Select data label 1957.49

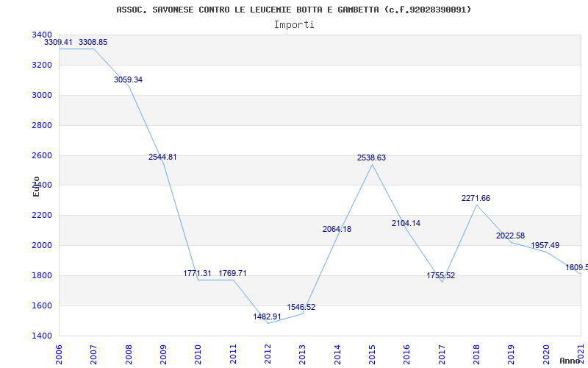545,246
